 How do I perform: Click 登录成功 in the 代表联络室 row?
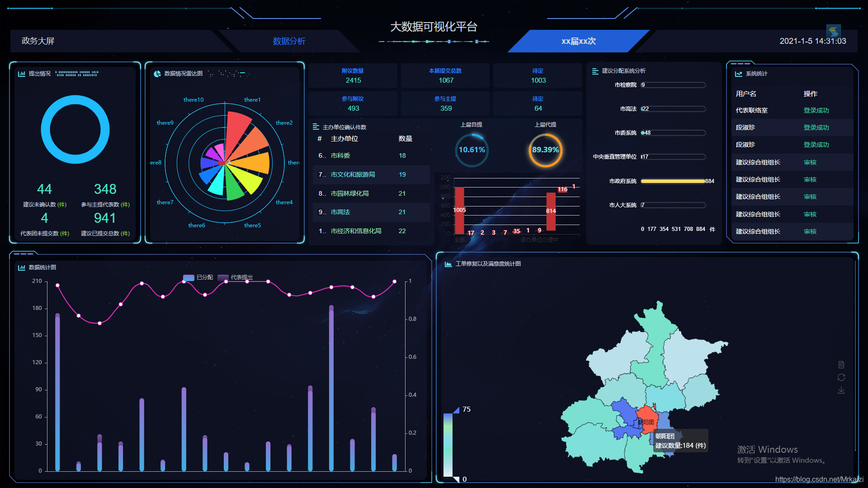(x=816, y=110)
